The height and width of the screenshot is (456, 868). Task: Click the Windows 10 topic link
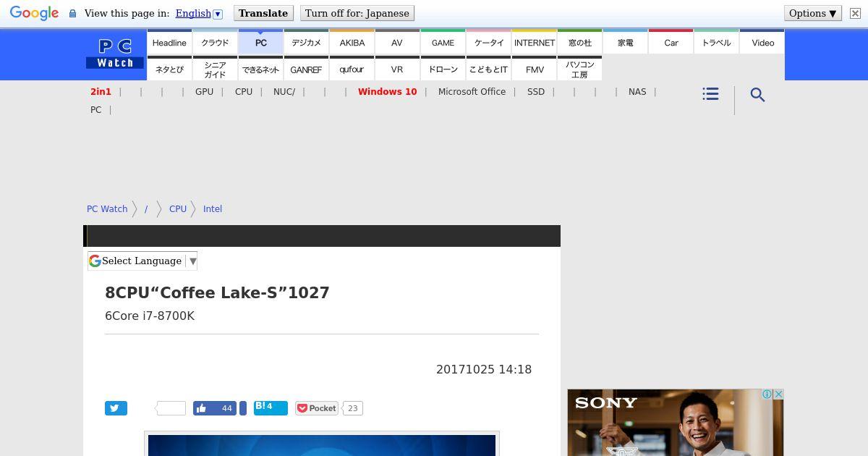point(387,92)
